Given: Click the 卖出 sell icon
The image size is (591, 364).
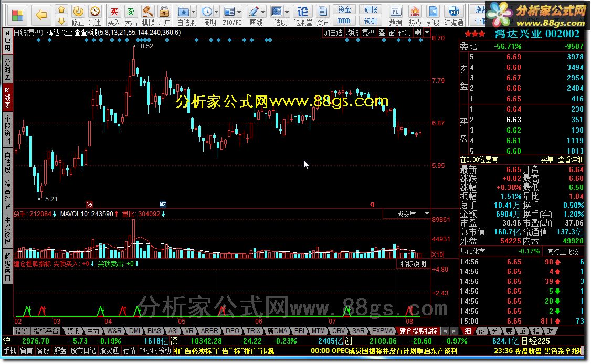Looking at the screenshot, I should (x=131, y=12).
